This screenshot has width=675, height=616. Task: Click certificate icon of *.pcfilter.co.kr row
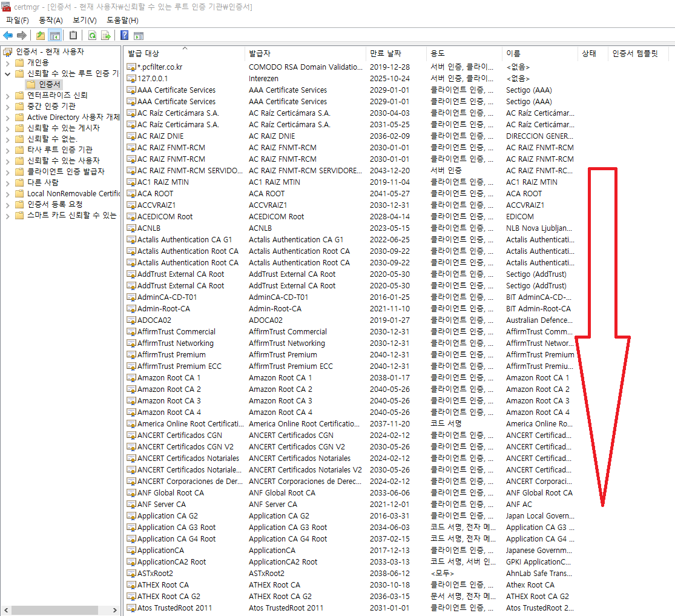pos(131,67)
